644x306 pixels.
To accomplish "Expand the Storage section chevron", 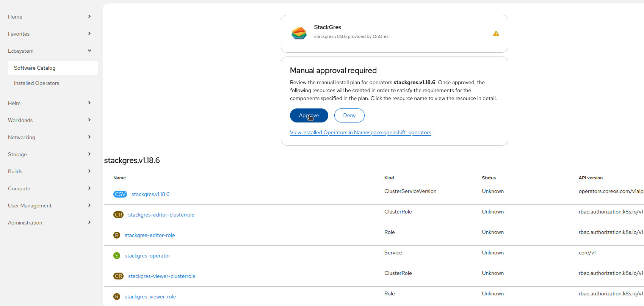I will click(x=89, y=154).
